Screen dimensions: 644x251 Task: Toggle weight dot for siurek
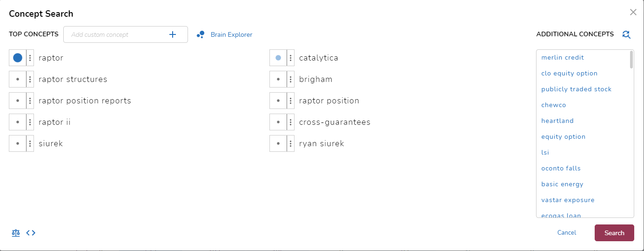[18, 143]
